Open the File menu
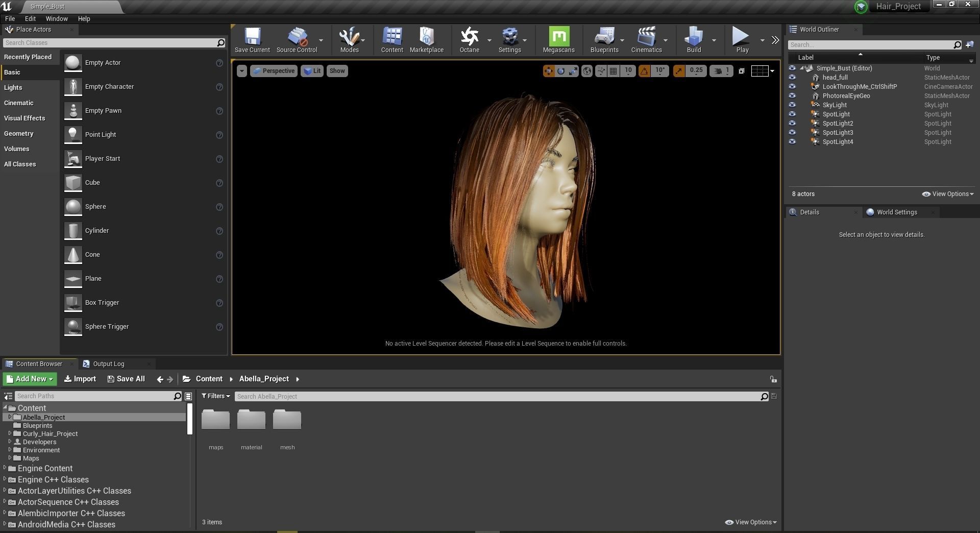 pos(10,18)
